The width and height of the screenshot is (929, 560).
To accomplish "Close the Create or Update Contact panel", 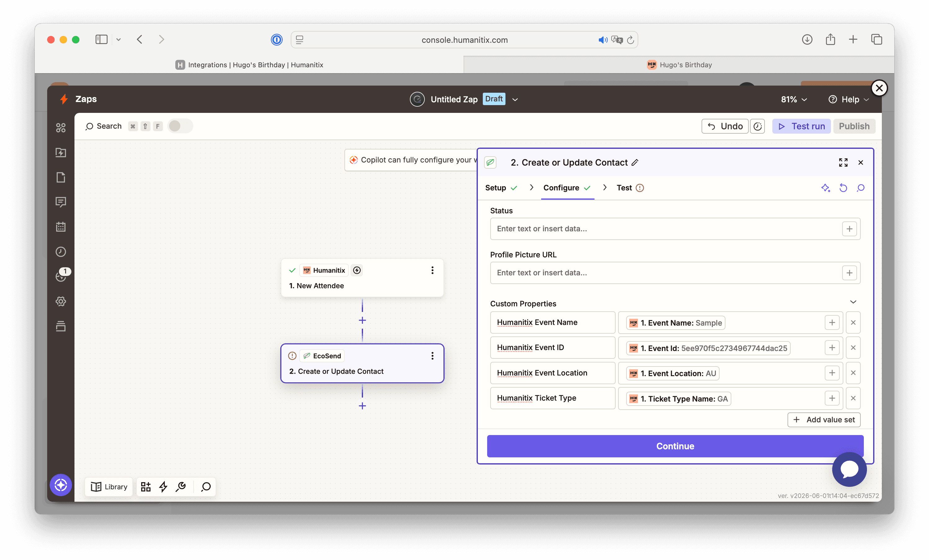I will tap(861, 162).
